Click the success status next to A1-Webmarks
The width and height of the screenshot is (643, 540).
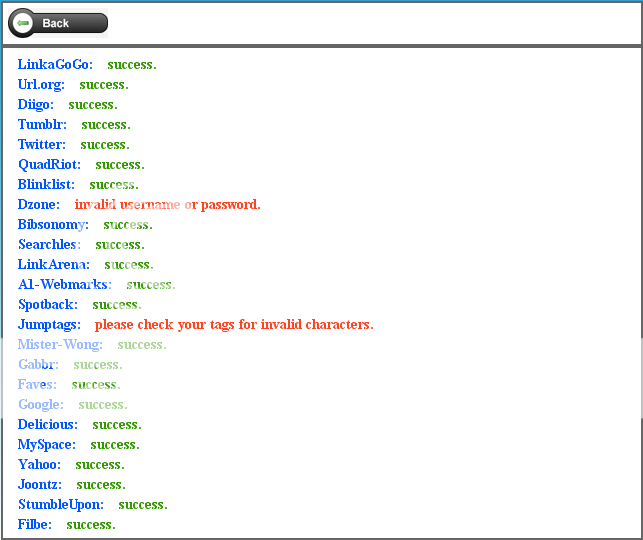click(151, 285)
